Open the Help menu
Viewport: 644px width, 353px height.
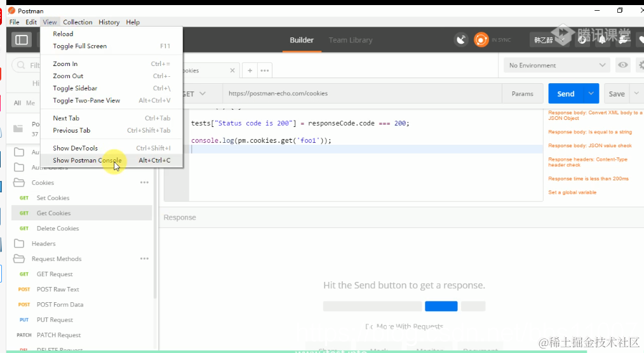pyautogui.click(x=133, y=22)
